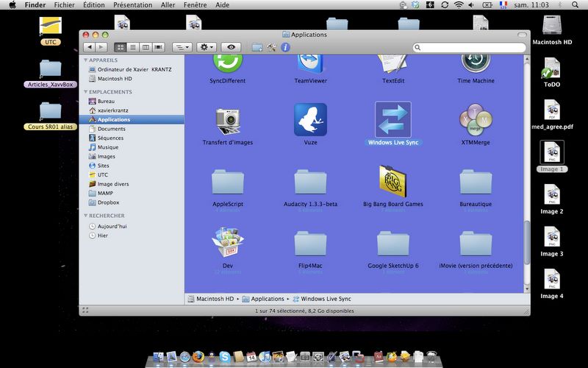Open iTunes from the Dock
This screenshot has height=368, width=588.
265,356
